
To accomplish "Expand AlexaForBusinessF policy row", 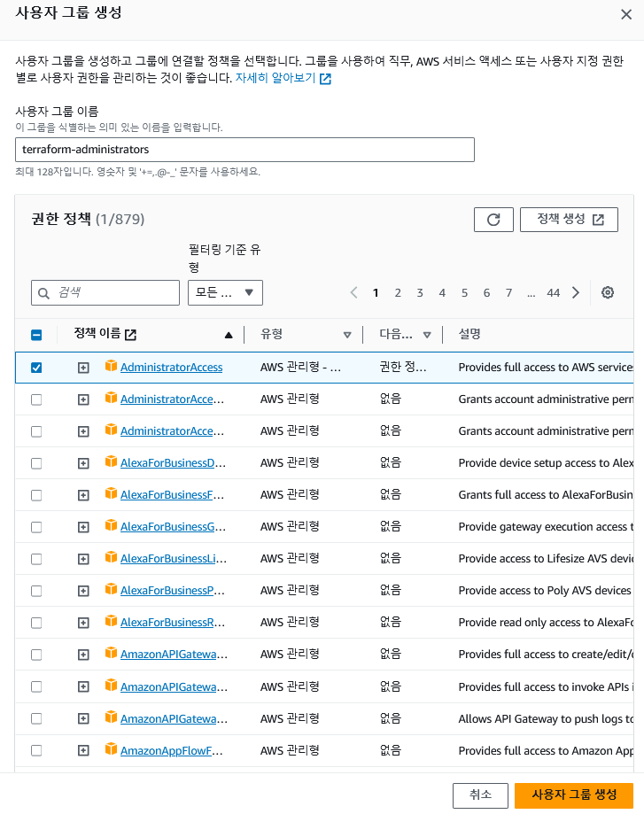I will [x=83, y=495].
